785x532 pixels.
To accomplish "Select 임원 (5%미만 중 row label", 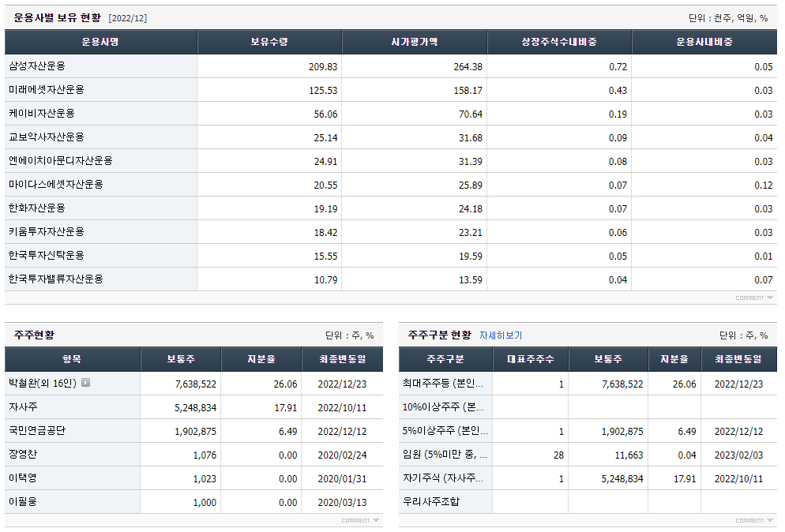I will 445,454.
